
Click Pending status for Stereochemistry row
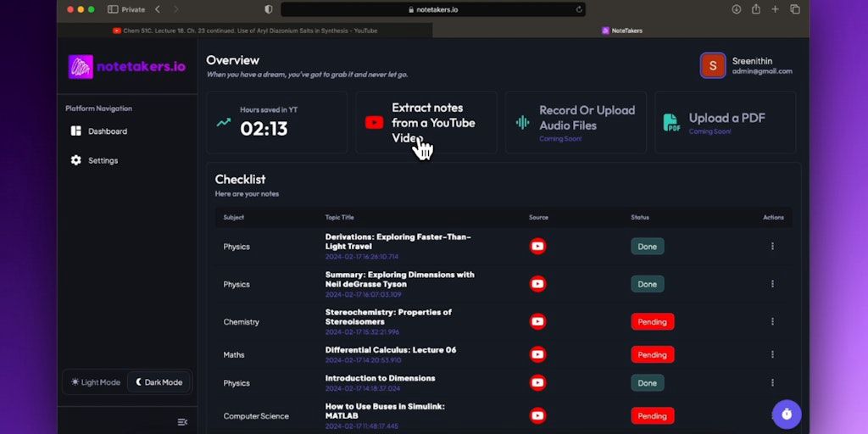[x=652, y=321]
